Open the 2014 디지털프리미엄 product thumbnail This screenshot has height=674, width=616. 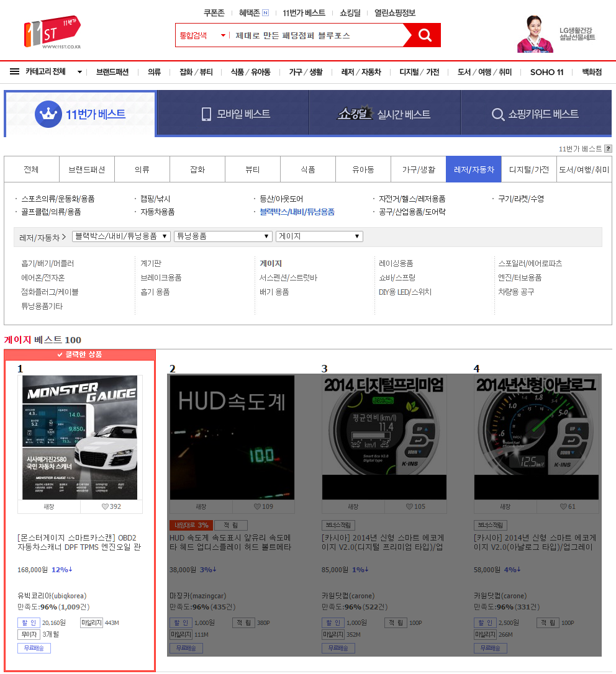(x=384, y=438)
